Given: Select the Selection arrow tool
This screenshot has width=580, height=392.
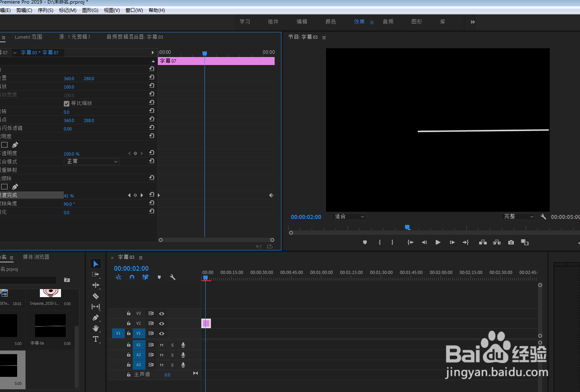Looking at the screenshot, I should [96, 264].
